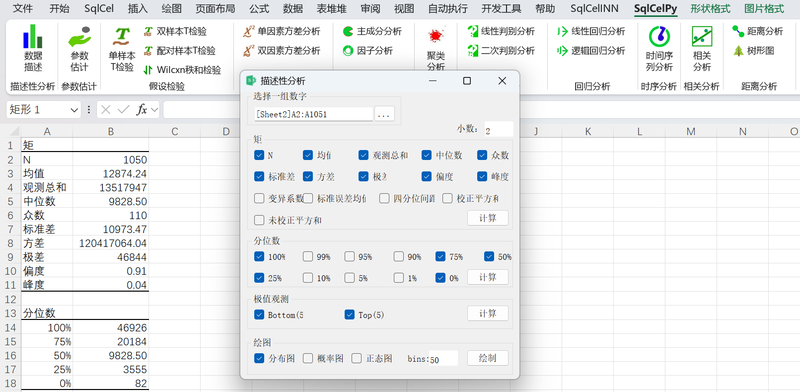Screen dimensions: 800x392
Task: Toggle the 标准差 checkbox
Action: (x=259, y=177)
